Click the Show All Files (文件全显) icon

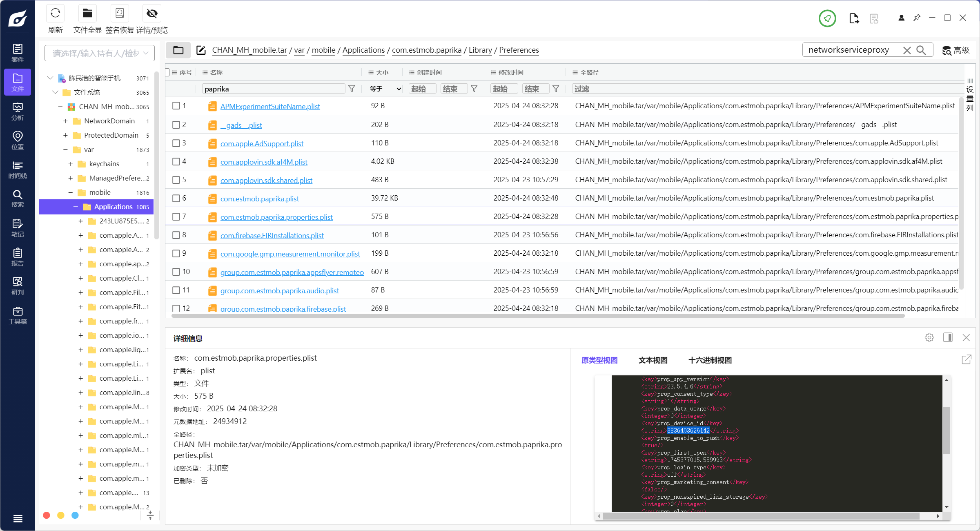click(87, 13)
